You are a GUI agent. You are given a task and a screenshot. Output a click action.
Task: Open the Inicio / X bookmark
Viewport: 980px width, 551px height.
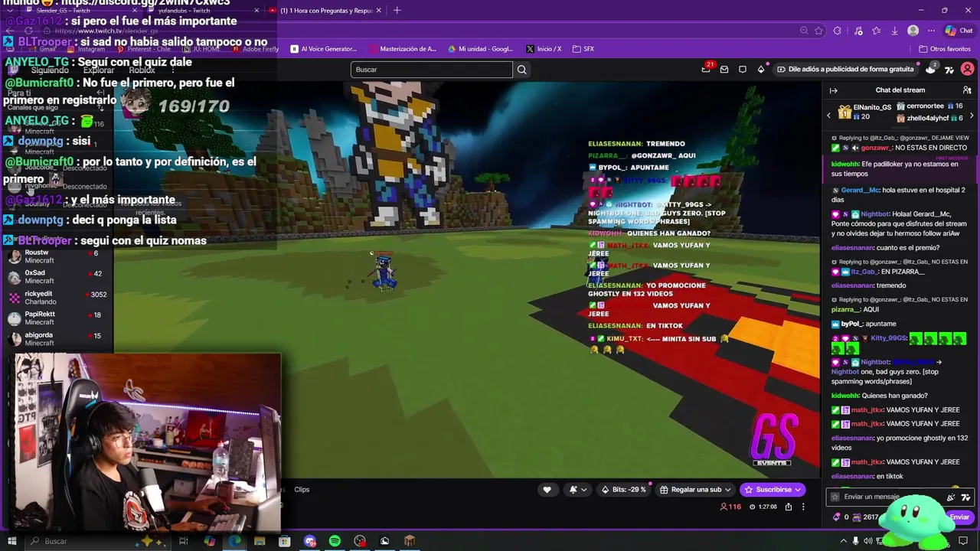tap(544, 49)
